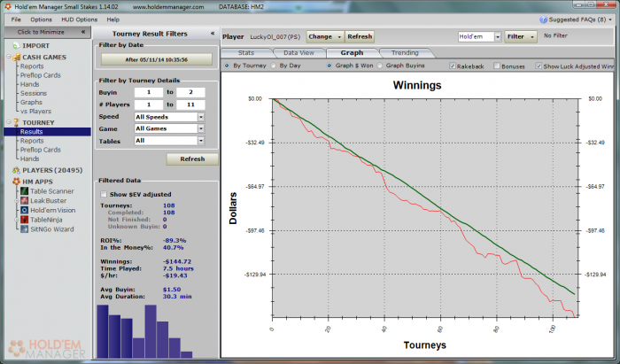Viewport: 620px width, 364px height.
Task: Open the Table Scanner app icon
Action: pos(25,191)
